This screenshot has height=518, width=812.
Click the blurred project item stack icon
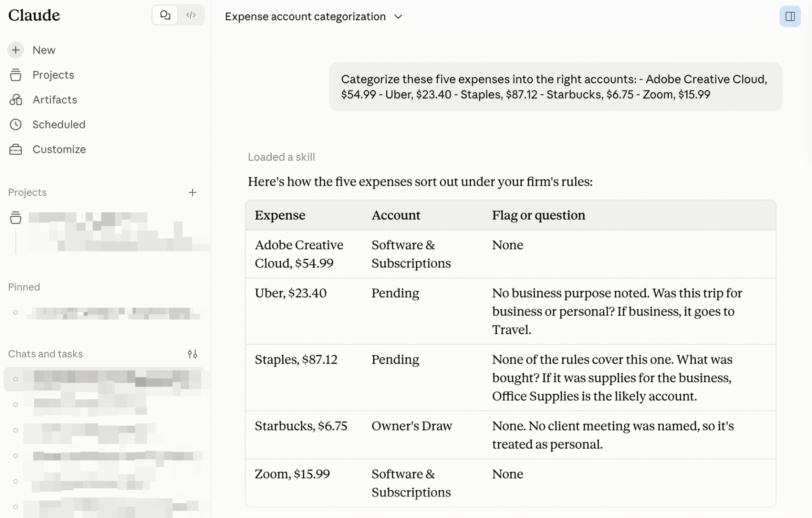tap(15, 217)
